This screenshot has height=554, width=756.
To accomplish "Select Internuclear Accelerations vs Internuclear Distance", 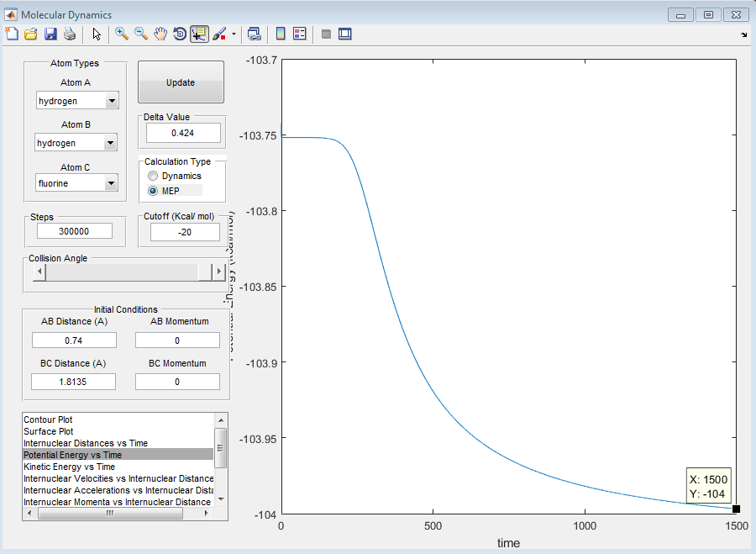I will coord(118,490).
